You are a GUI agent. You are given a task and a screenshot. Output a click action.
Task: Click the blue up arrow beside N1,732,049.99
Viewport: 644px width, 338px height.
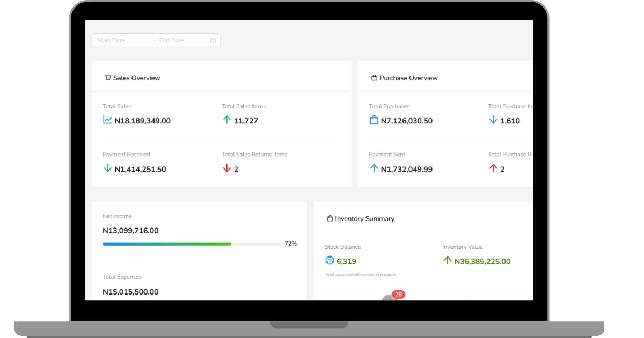coord(374,168)
